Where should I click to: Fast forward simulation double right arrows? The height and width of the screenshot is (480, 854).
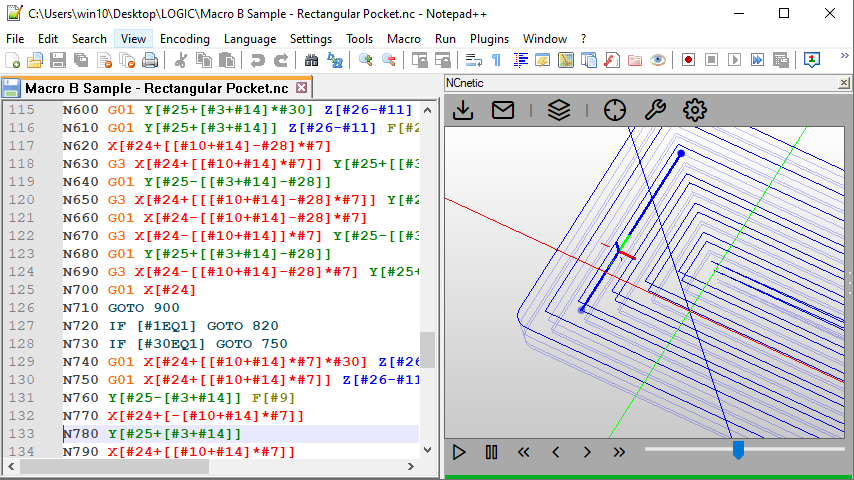[x=619, y=452]
